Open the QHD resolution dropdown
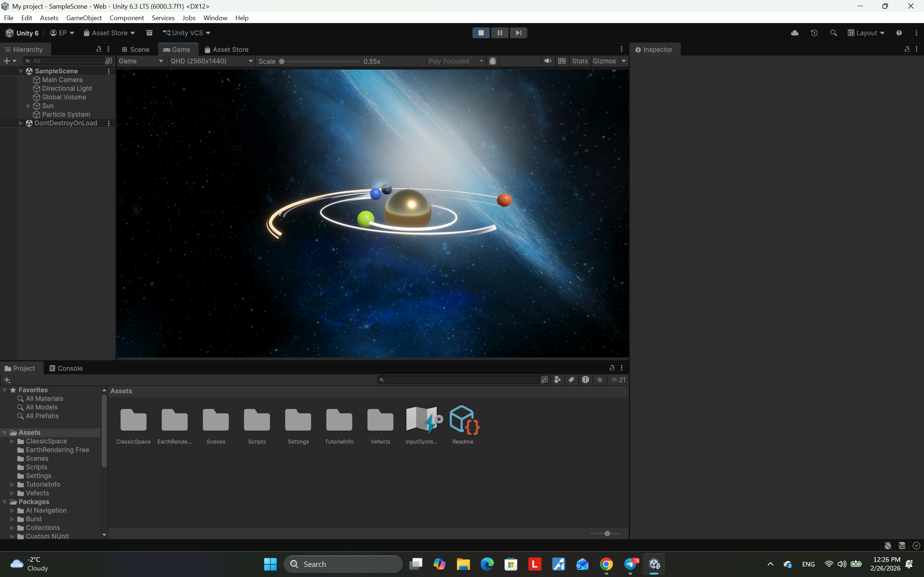 coord(211,61)
